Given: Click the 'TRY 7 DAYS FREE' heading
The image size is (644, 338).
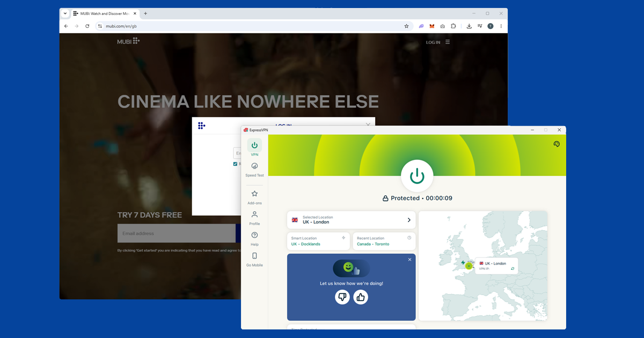Looking at the screenshot, I should pos(150,215).
